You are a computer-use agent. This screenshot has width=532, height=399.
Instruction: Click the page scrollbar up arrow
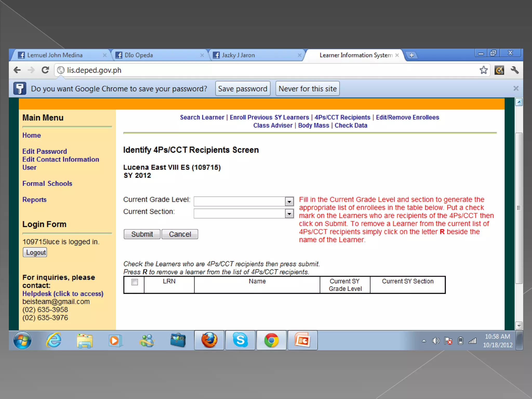519,102
